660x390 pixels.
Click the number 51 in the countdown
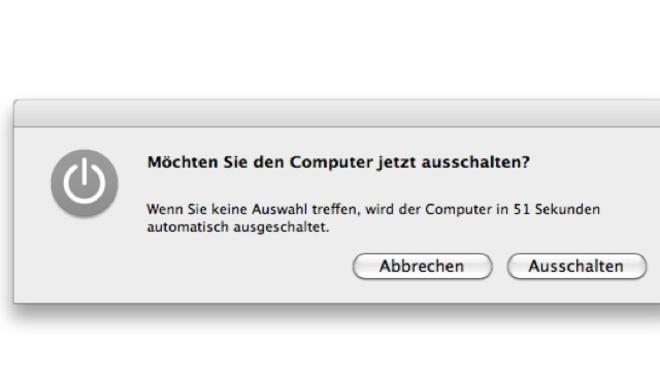(x=522, y=209)
